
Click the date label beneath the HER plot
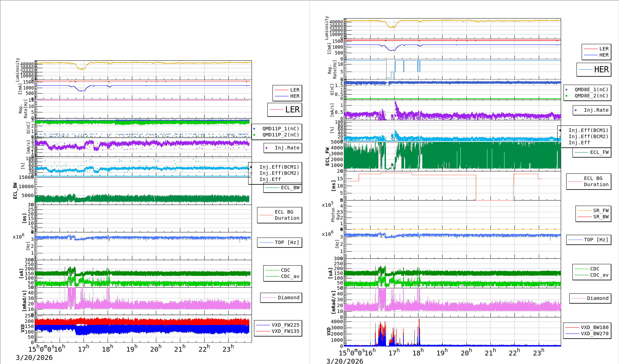[x=344, y=361]
